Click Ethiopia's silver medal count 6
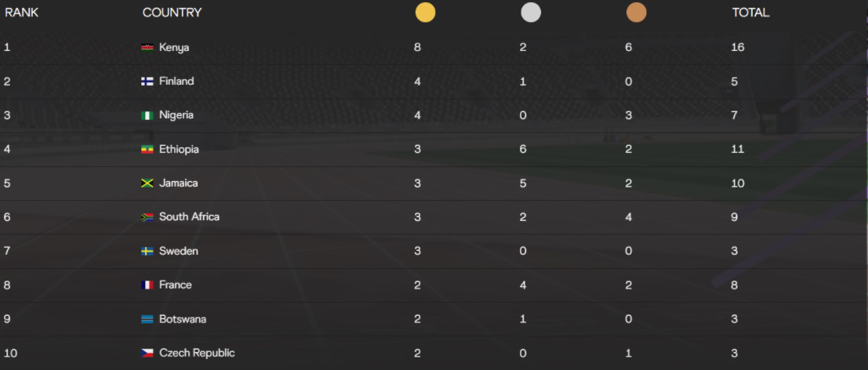This screenshot has width=868, height=370. pos(523,149)
